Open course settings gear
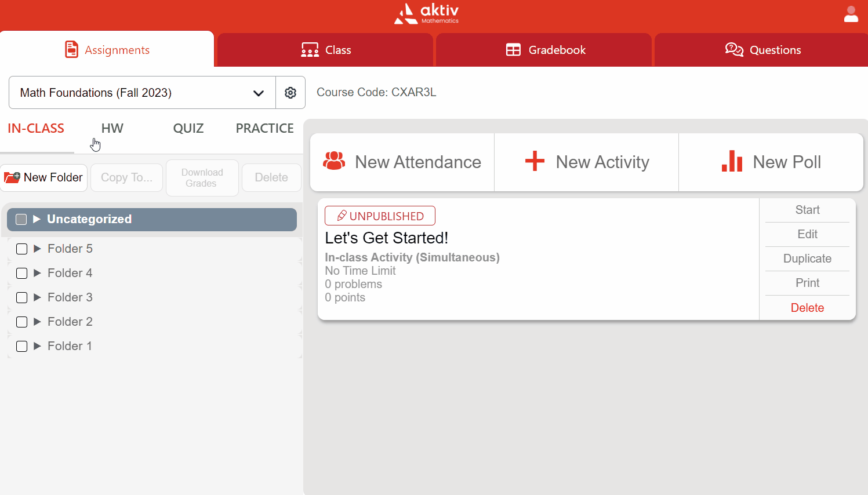 [290, 92]
